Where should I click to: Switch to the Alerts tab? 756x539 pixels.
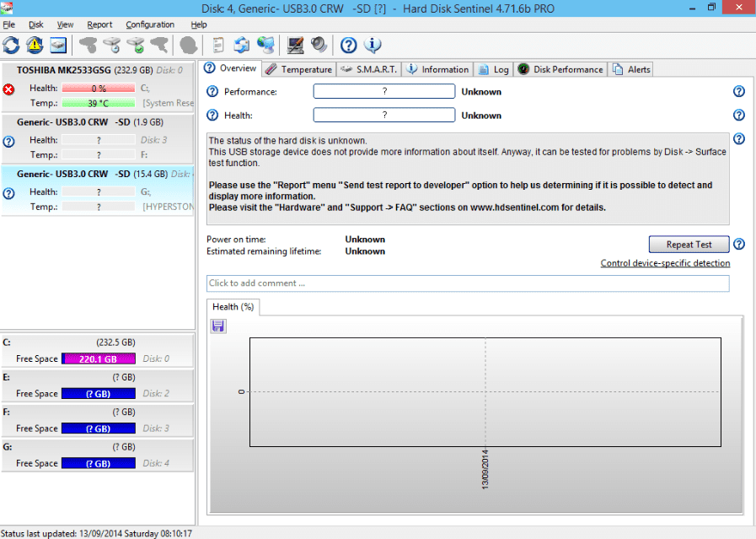[630, 69]
